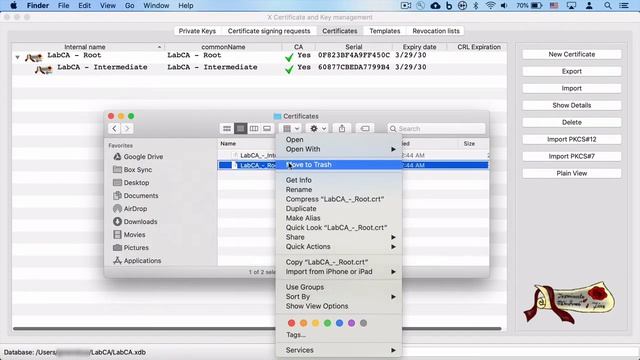
Task: Apply red tag color
Action: point(291,323)
